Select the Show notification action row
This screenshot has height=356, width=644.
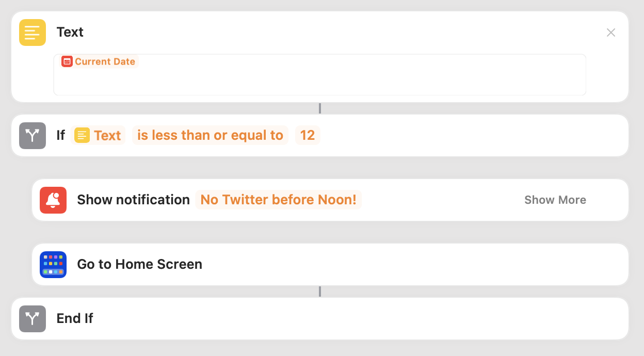pos(133,200)
